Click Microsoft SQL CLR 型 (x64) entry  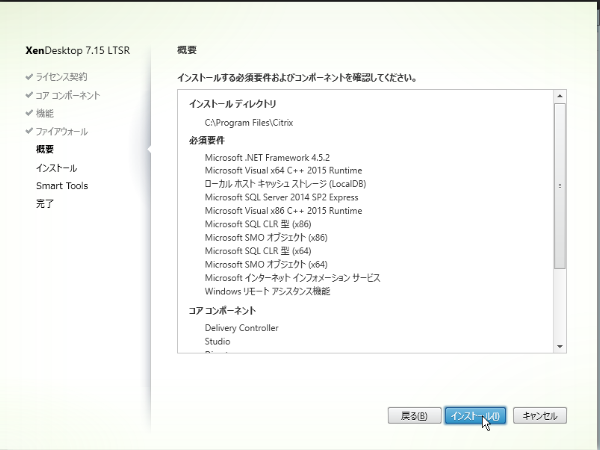[258, 251]
